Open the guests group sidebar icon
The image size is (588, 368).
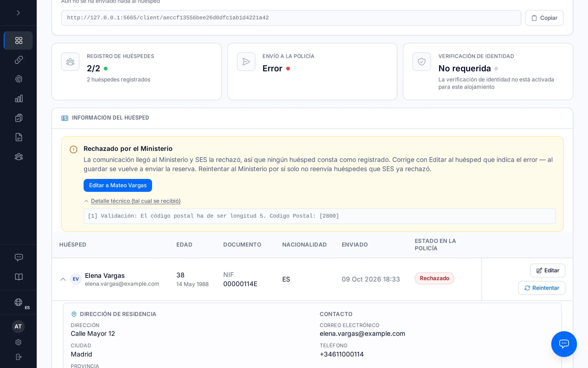[18, 156]
